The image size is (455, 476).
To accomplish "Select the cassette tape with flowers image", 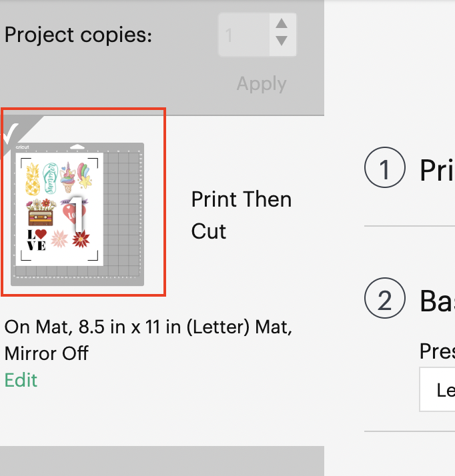I will [x=41, y=213].
